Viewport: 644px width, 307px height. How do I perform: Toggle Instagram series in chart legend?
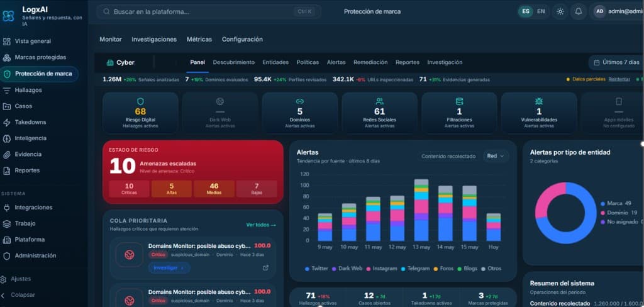pyautogui.click(x=381, y=269)
